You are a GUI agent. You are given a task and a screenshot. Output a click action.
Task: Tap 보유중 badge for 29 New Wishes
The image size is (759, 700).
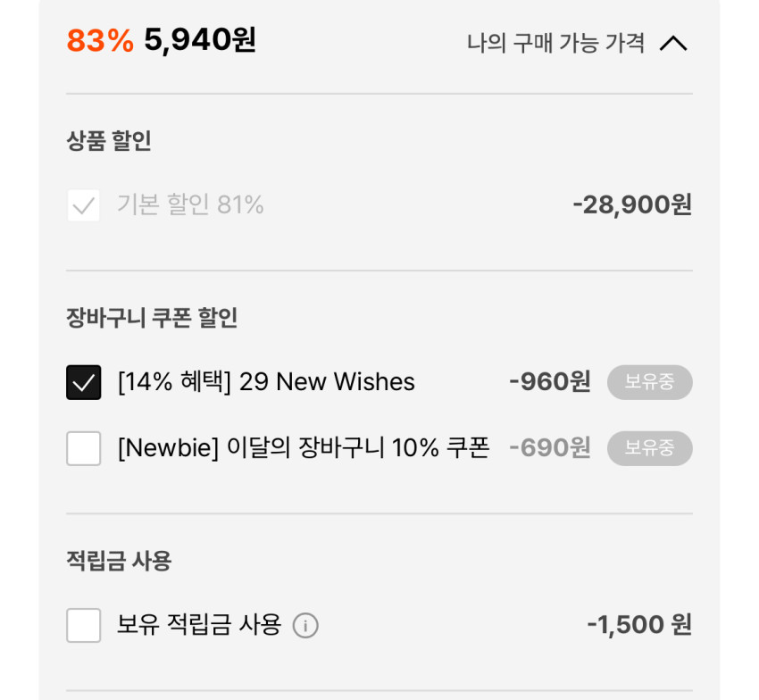point(649,382)
